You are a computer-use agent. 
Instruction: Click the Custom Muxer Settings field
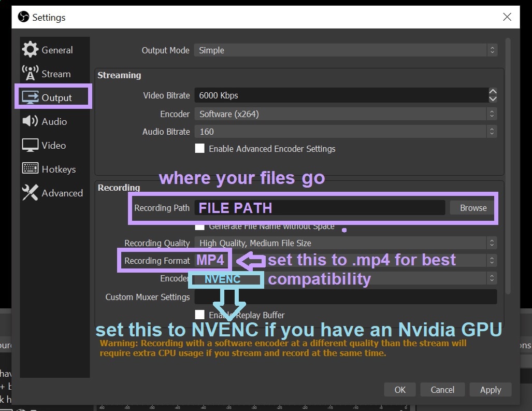click(345, 297)
